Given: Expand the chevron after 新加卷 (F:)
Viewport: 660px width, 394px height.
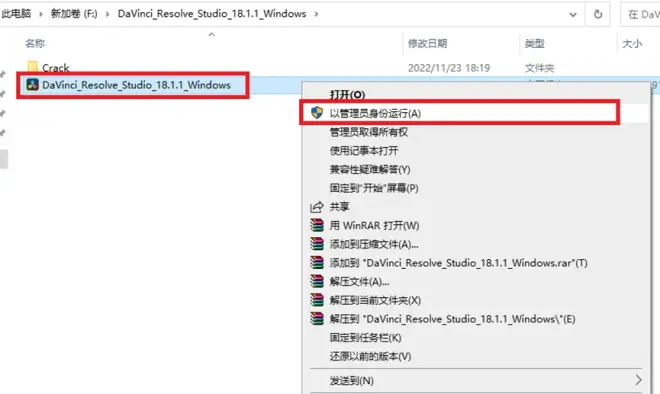Looking at the screenshot, I should pos(107,14).
